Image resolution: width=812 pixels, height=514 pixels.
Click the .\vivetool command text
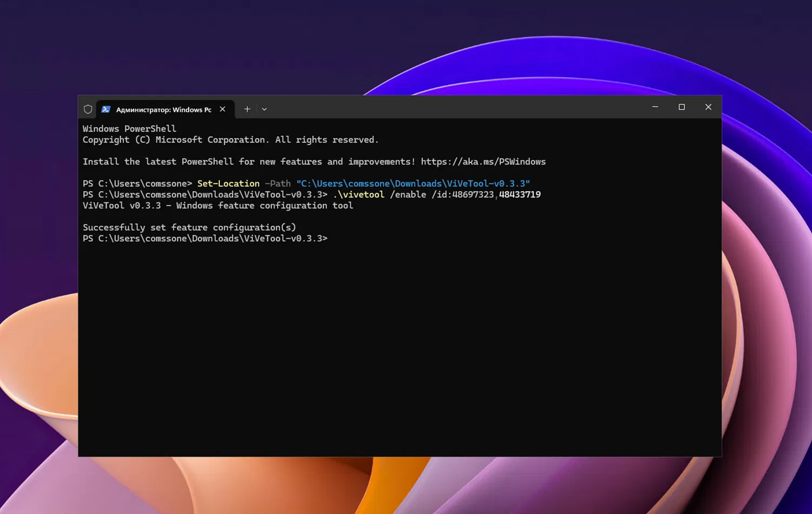coord(358,194)
